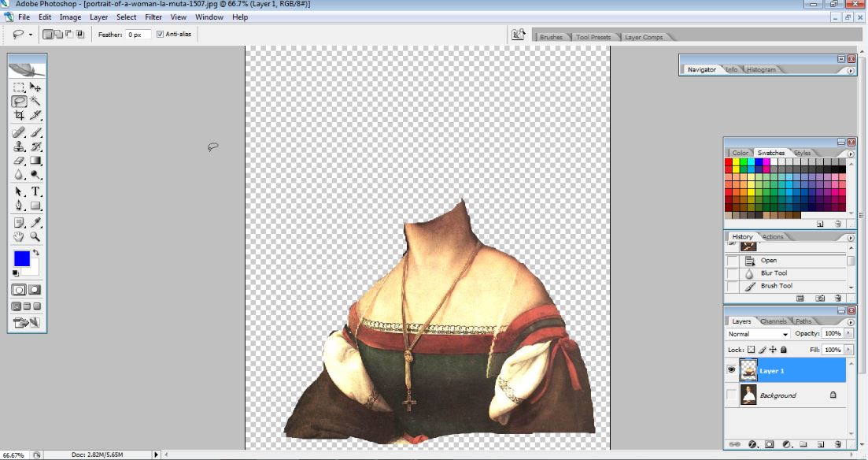Toggle lock image pixels
Screen dimensions: 868x460
(x=763, y=350)
